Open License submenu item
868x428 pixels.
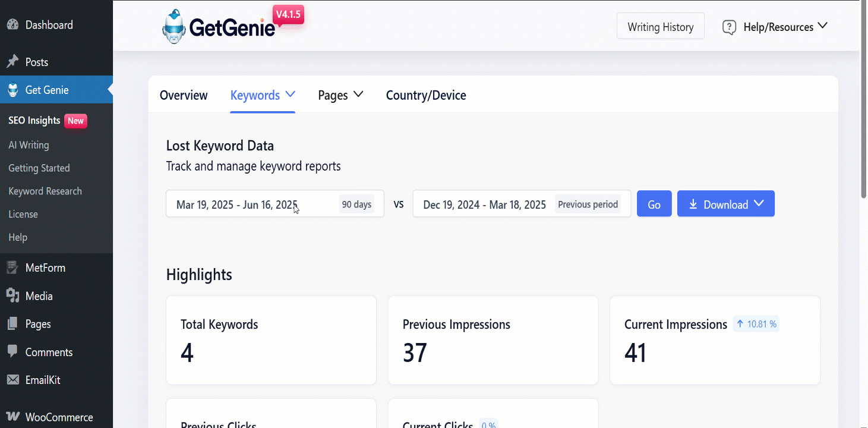pos(23,214)
